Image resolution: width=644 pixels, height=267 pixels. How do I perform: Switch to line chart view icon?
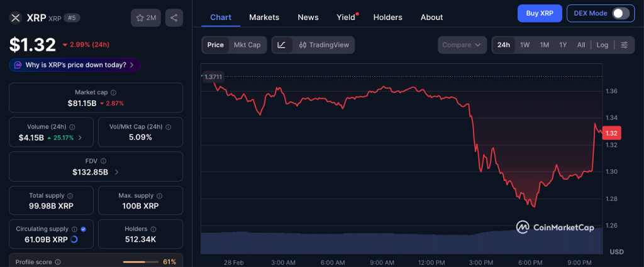coord(282,45)
